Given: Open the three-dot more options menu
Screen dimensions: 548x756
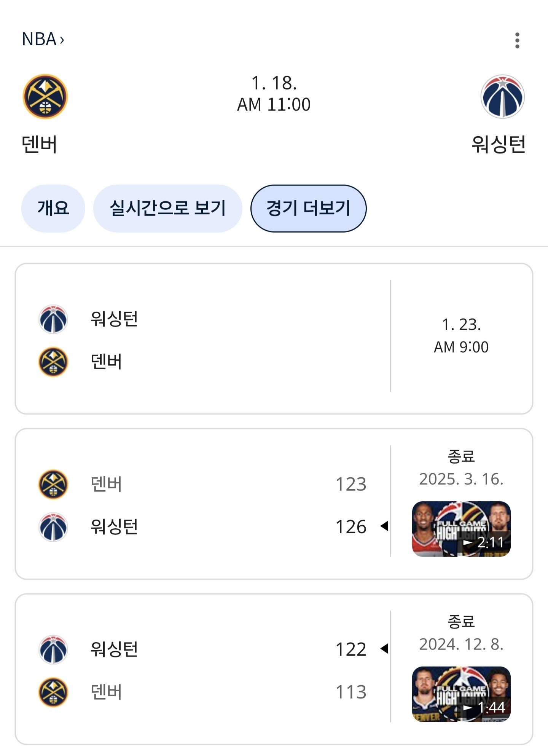Looking at the screenshot, I should 517,40.
